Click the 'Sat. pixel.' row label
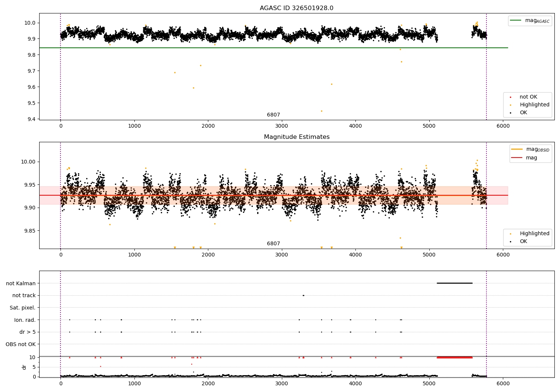The width and height of the screenshot is (560, 392). 23,308
